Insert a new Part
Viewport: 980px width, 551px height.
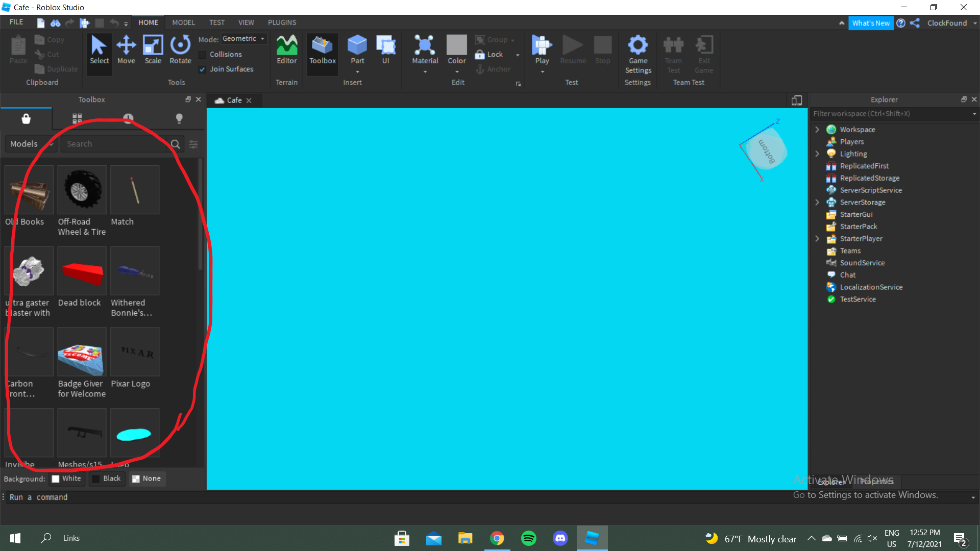click(357, 46)
